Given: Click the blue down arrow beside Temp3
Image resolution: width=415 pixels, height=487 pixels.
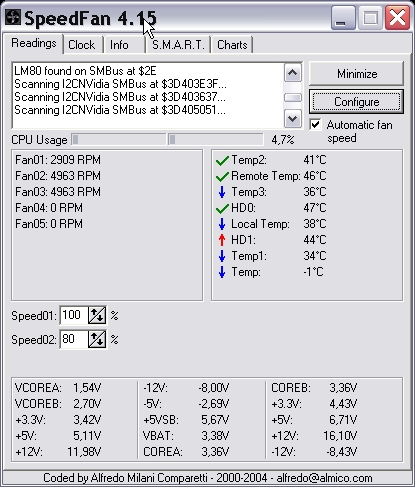Looking at the screenshot, I should click(x=222, y=192).
